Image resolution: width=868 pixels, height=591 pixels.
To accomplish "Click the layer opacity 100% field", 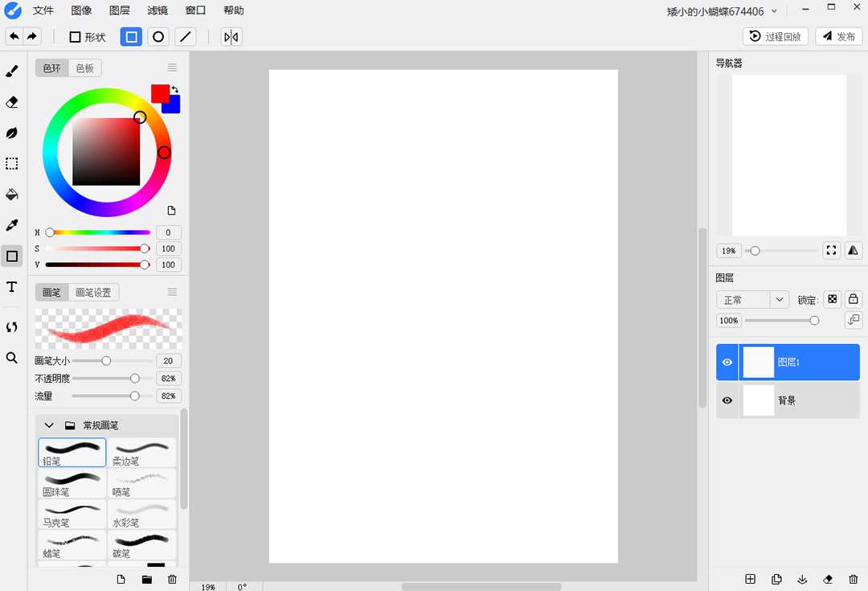I will coord(728,320).
